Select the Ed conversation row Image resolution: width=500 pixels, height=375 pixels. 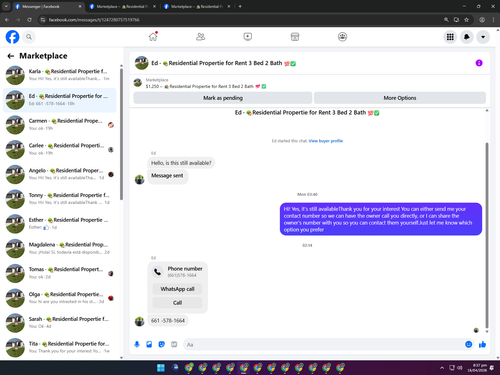coord(60,100)
